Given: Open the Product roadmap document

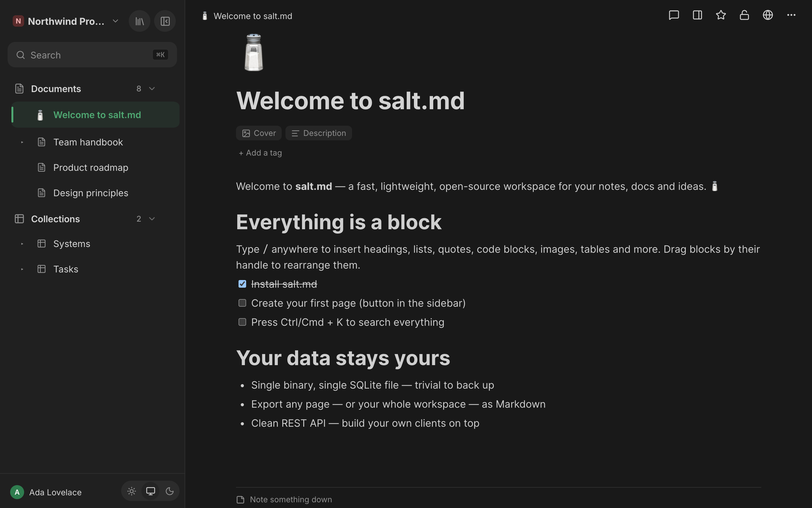Looking at the screenshot, I should pyautogui.click(x=91, y=168).
